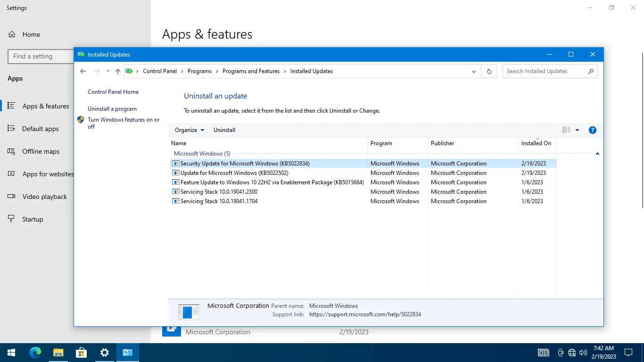The height and width of the screenshot is (362, 644).
Task: Click Control Panel in the address breadcrumb
Action: point(160,71)
